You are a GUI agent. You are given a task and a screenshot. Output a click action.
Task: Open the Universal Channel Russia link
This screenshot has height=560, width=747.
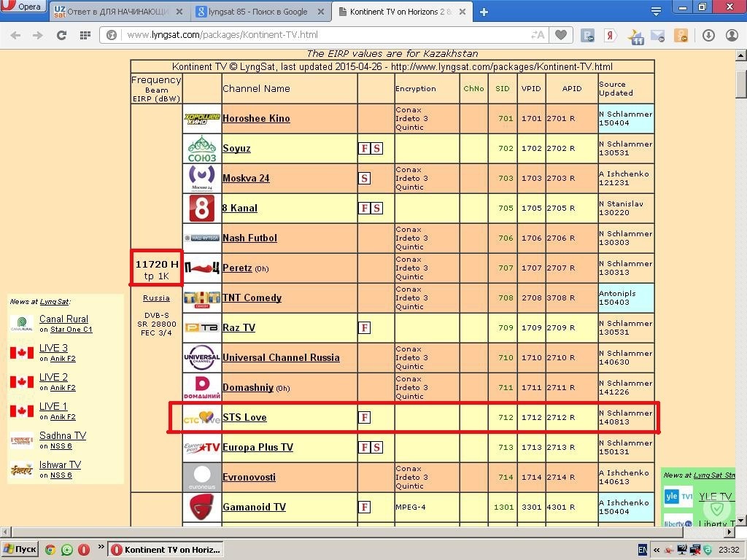pyautogui.click(x=281, y=357)
